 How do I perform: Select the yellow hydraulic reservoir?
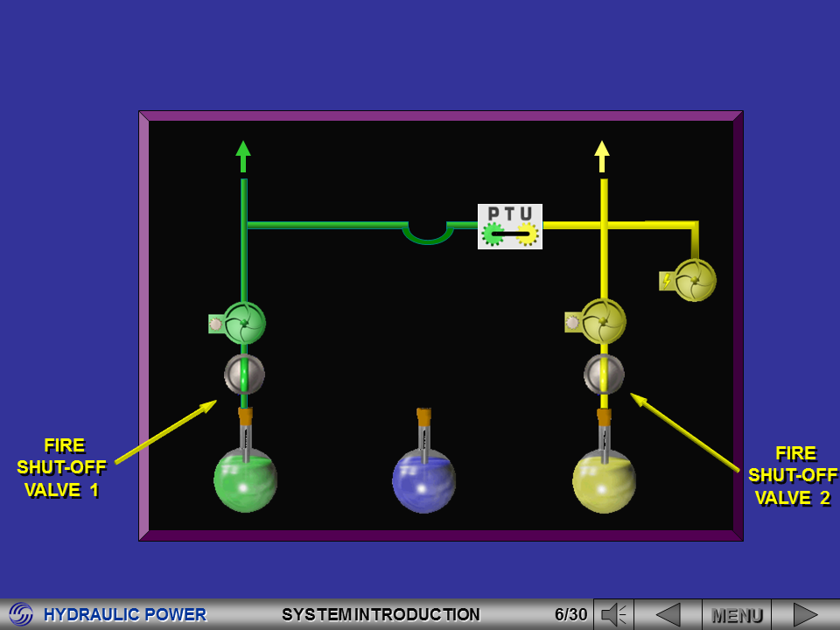pyautogui.click(x=604, y=481)
